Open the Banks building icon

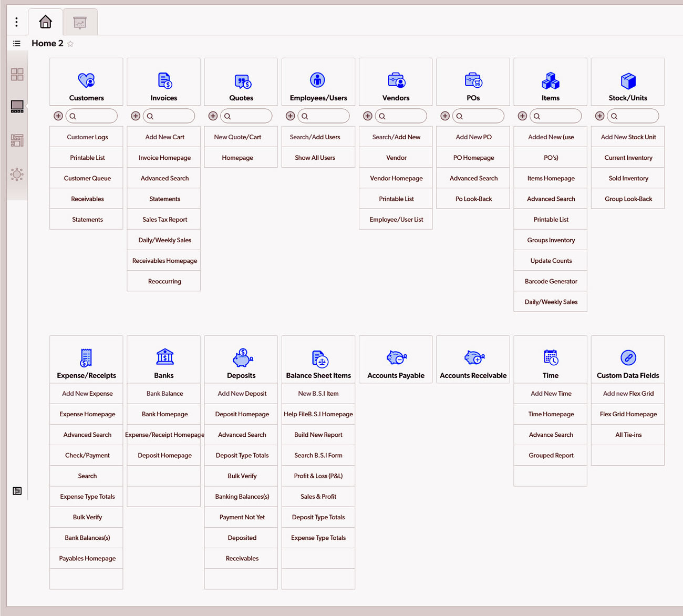click(164, 357)
